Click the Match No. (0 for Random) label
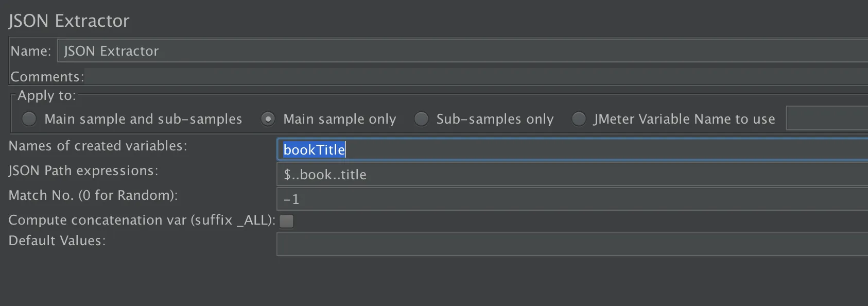The height and width of the screenshot is (306, 868). [93, 195]
